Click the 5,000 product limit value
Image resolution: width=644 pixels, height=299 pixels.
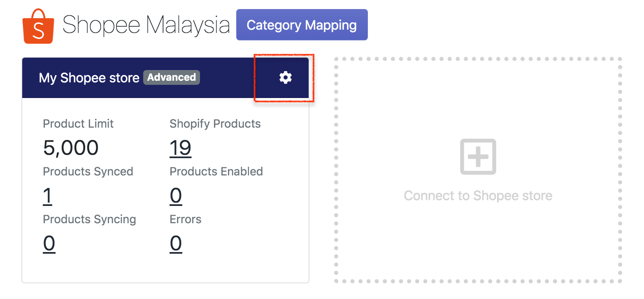pyautogui.click(x=71, y=148)
